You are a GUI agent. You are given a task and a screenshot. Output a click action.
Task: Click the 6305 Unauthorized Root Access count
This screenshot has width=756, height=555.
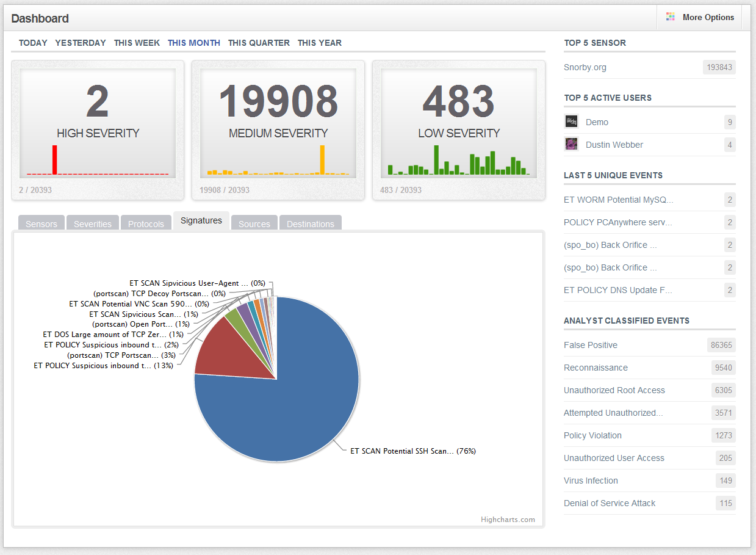(724, 390)
